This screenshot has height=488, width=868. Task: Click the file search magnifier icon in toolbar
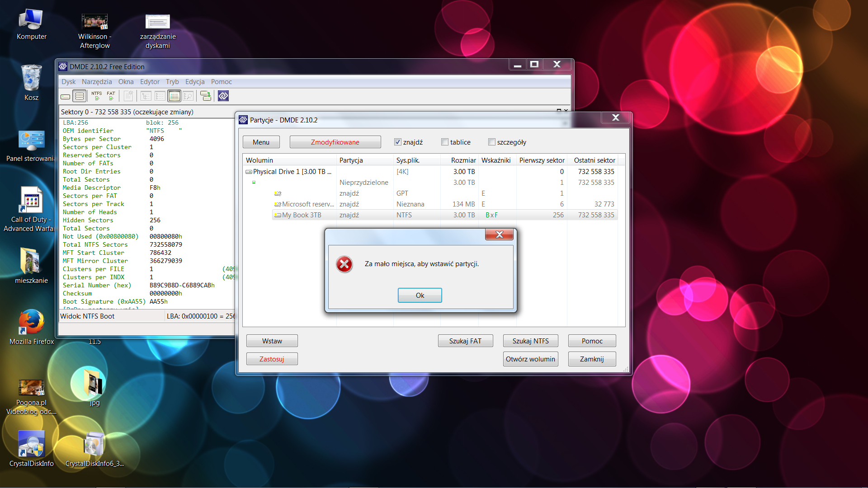click(x=188, y=96)
